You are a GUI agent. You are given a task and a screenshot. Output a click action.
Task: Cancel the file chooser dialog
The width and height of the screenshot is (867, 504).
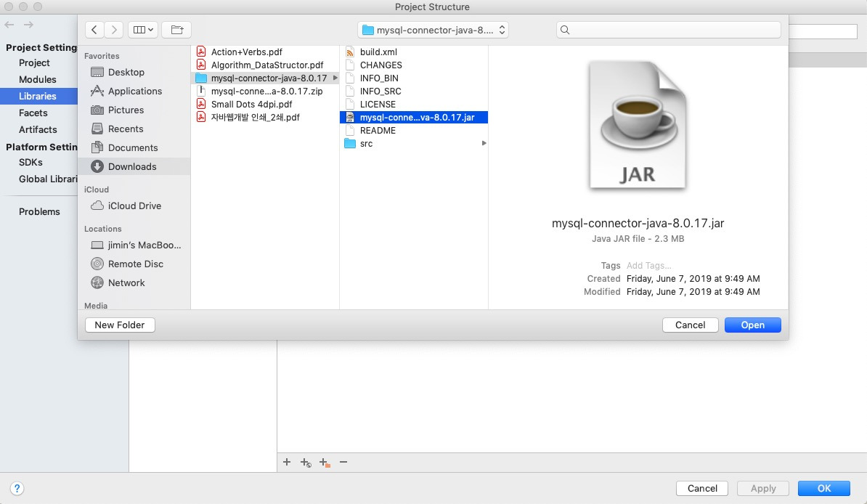pos(690,325)
